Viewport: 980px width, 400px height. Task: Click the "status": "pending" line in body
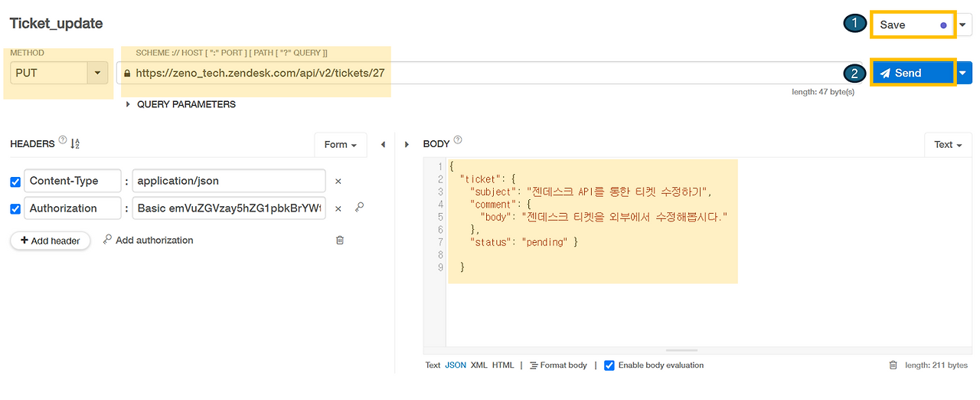coord(524,242)
